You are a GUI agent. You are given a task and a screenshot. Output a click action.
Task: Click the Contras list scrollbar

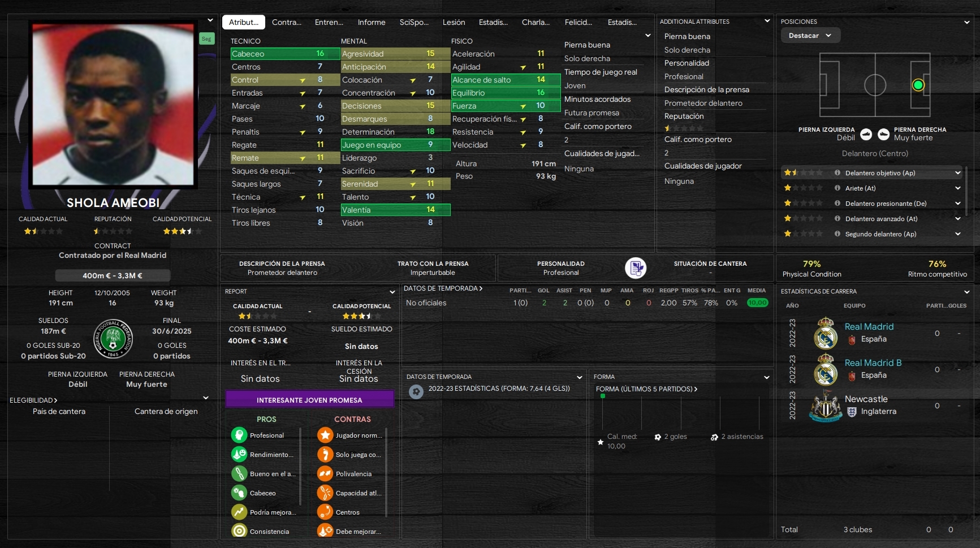coord(386,473)
